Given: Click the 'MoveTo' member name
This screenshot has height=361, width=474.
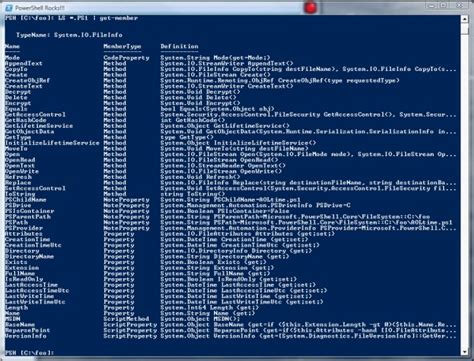Looking at the screenshot, I should coord(16,148).
